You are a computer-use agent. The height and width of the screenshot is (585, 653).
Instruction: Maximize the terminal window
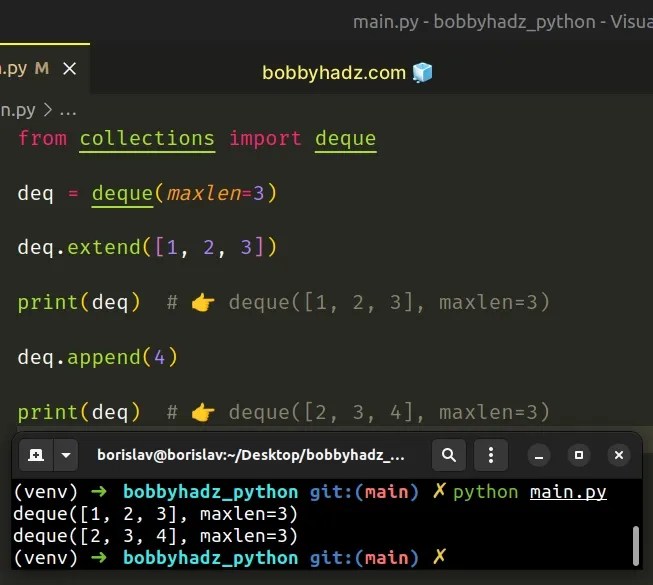coord(579,455)
